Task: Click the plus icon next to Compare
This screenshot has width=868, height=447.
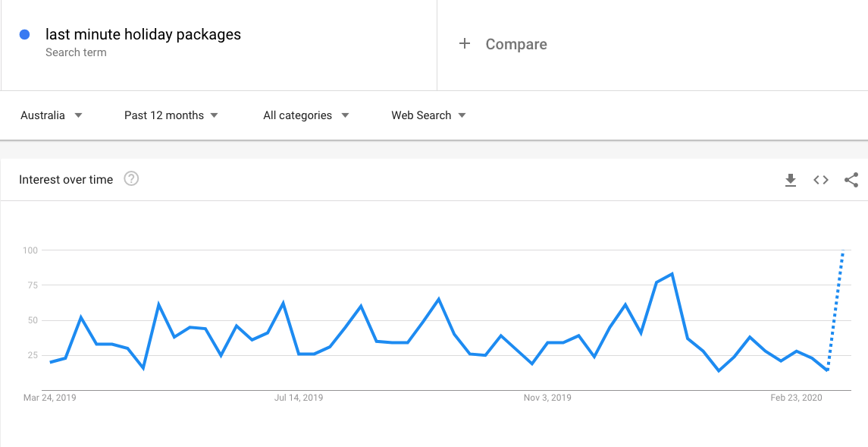Action: click(x=465, y=44)
